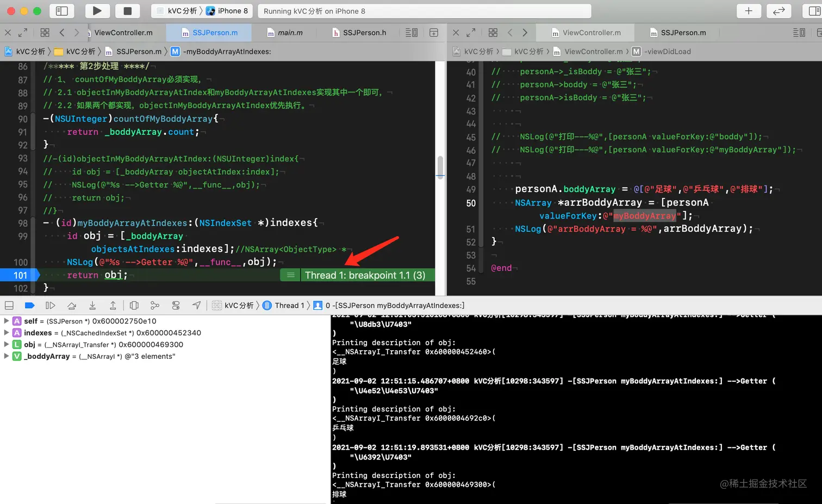Screen dimensions: 822x504
Task: Click the Library plus button
Action: (749, 11)
